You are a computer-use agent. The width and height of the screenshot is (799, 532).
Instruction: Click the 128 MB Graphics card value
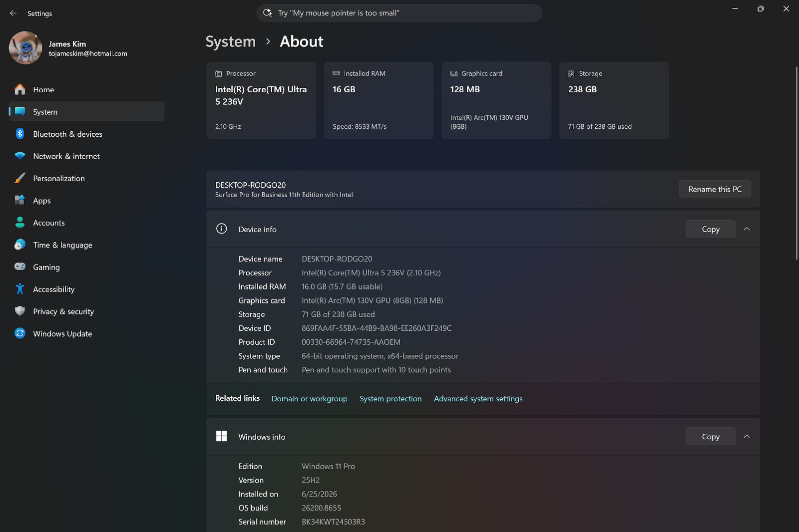point(465,89)
